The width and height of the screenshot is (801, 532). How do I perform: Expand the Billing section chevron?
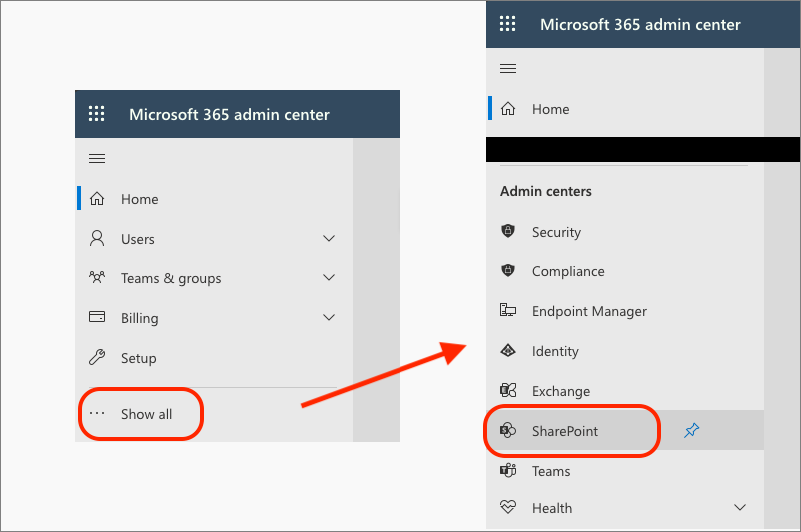[329, 317]
